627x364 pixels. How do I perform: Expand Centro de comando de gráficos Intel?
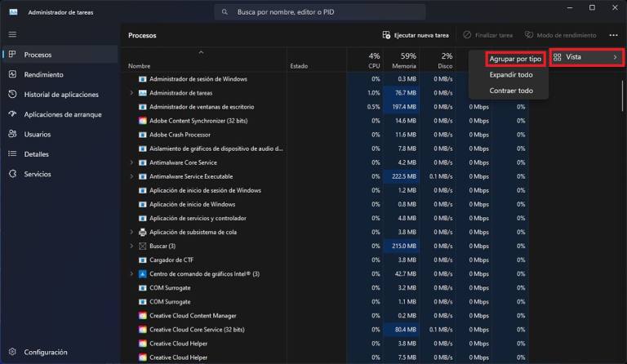[131, 274]
